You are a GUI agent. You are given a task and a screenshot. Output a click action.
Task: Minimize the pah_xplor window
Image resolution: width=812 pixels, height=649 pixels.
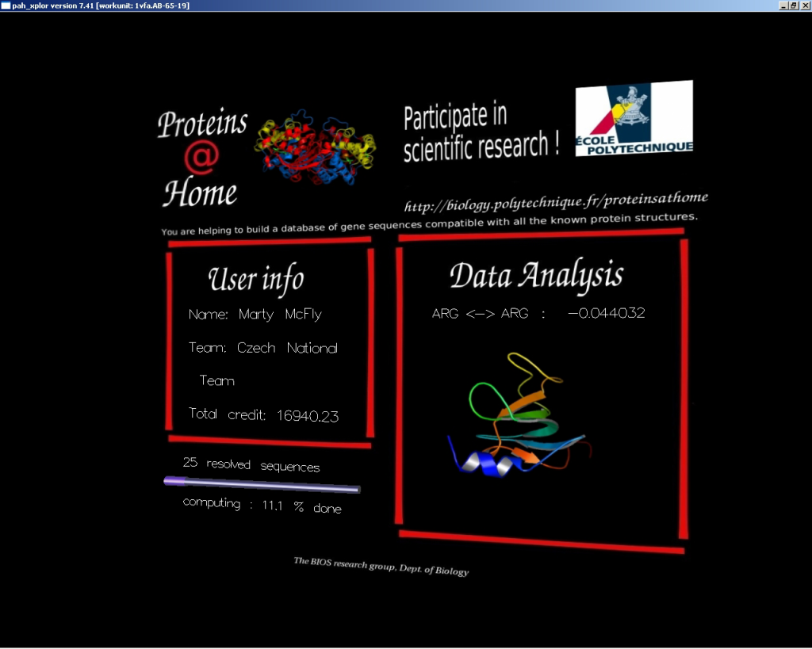pyautogui.click(x=783, y=5)
